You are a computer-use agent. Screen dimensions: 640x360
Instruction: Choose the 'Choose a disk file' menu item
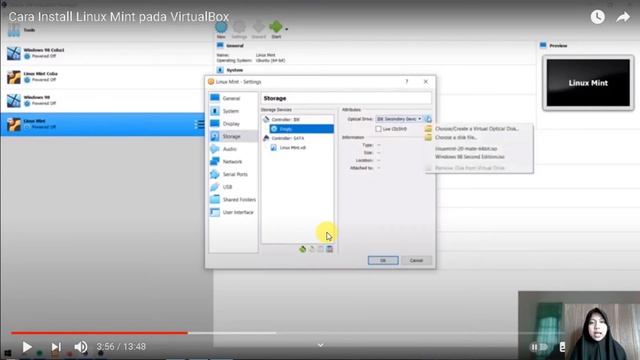tap(479, 138)
